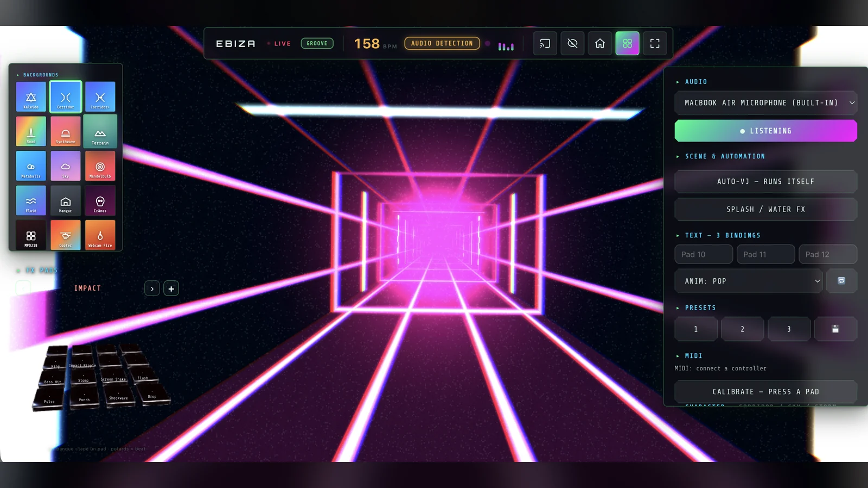Click the Pad 10 text field
Screen dimensions: 868x488
pos(704,254)
